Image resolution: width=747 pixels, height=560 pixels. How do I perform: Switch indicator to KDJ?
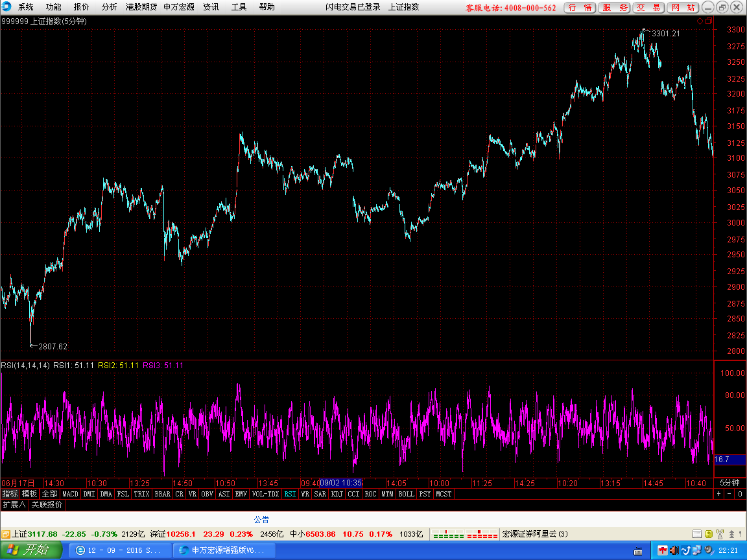coord(337,494)
